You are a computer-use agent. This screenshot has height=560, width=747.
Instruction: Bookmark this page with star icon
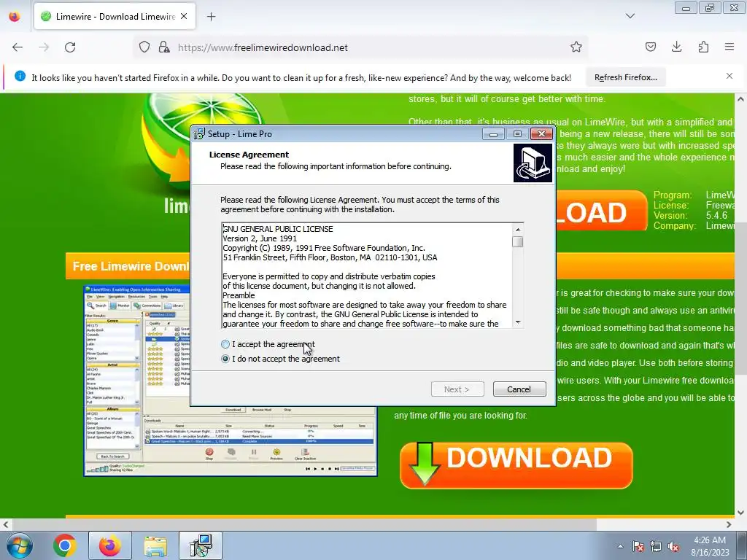[x=576, y=47]
